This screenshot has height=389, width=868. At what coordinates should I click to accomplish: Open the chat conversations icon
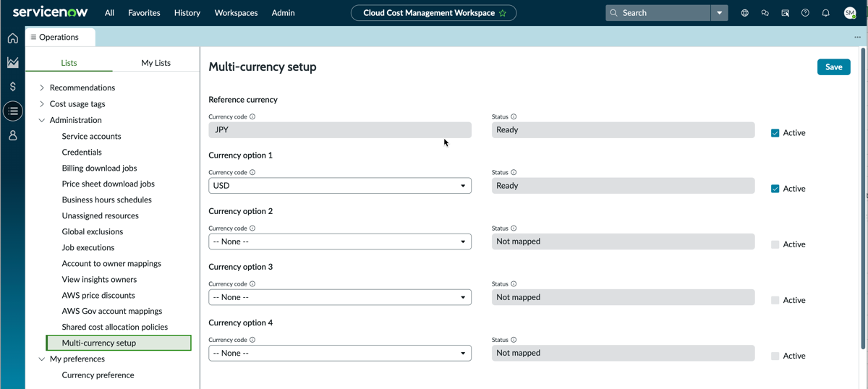[765, 13]
